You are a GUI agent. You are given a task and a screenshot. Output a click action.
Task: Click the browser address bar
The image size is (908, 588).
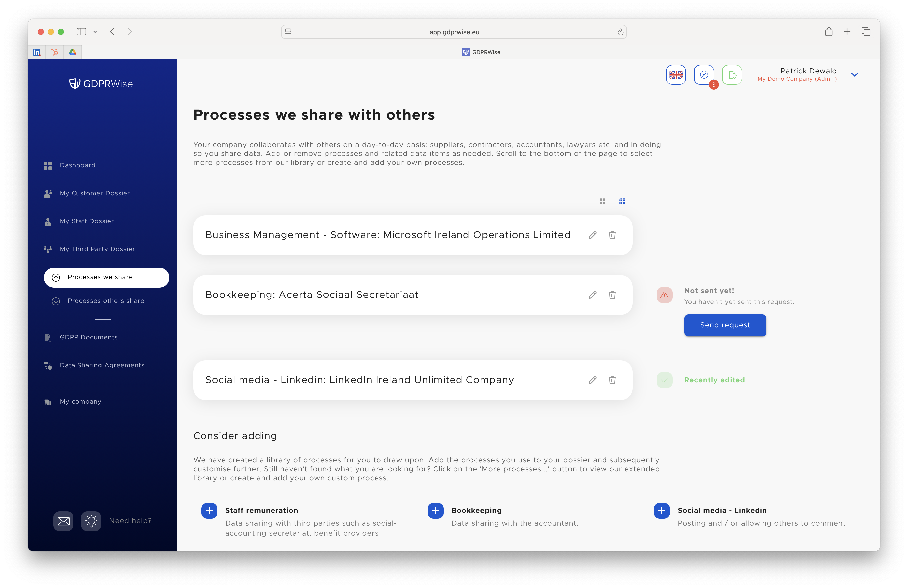click(454, 32)
